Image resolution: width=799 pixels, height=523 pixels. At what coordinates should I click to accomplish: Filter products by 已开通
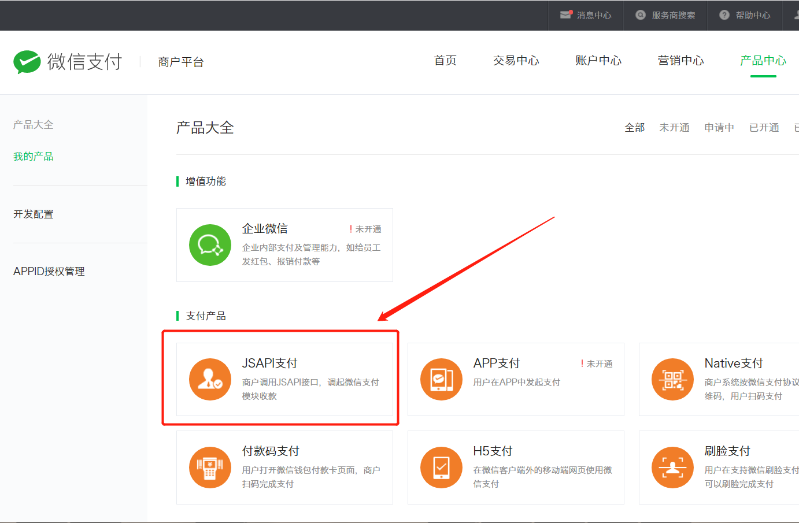coord(764,127)
